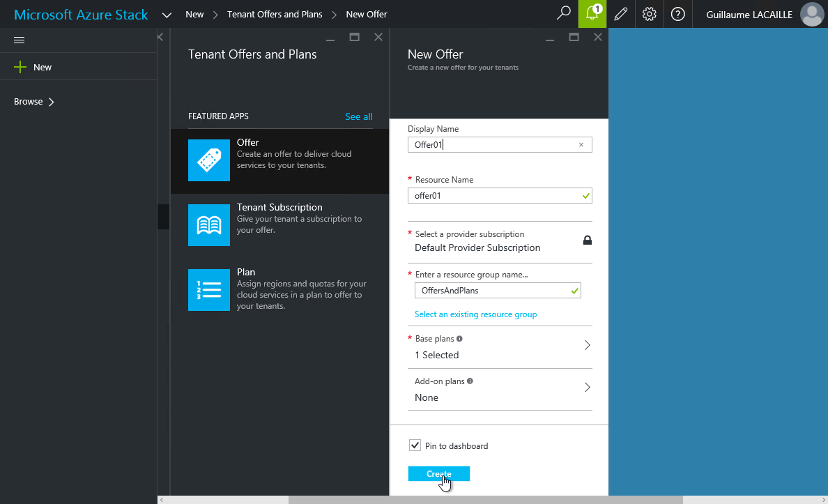Image resolution: width=828 pixels, height=504 pixels.
Task: Click the user avatar for Guillaume LACAILLE
Action: click(812, 14)
